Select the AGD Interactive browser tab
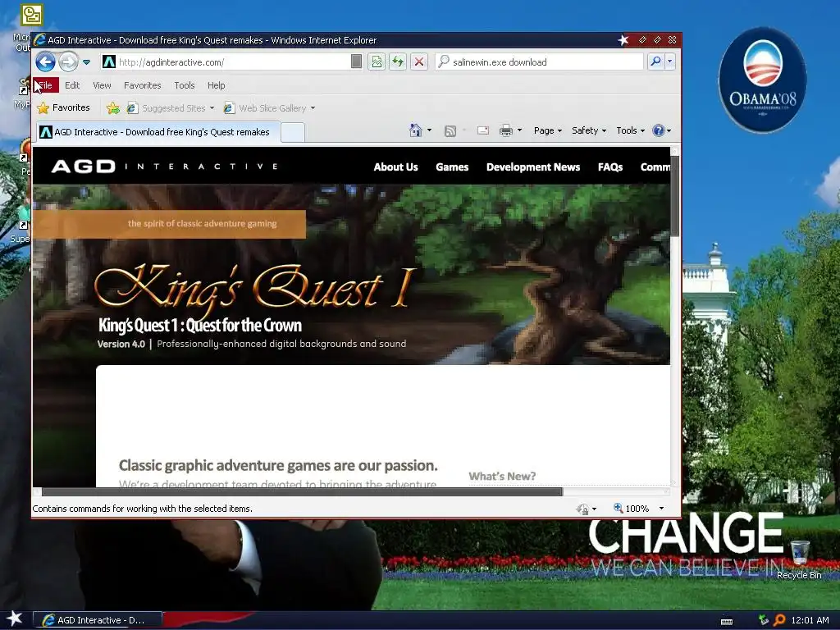Viewport: 840px width, 630px height. [158, 132]
